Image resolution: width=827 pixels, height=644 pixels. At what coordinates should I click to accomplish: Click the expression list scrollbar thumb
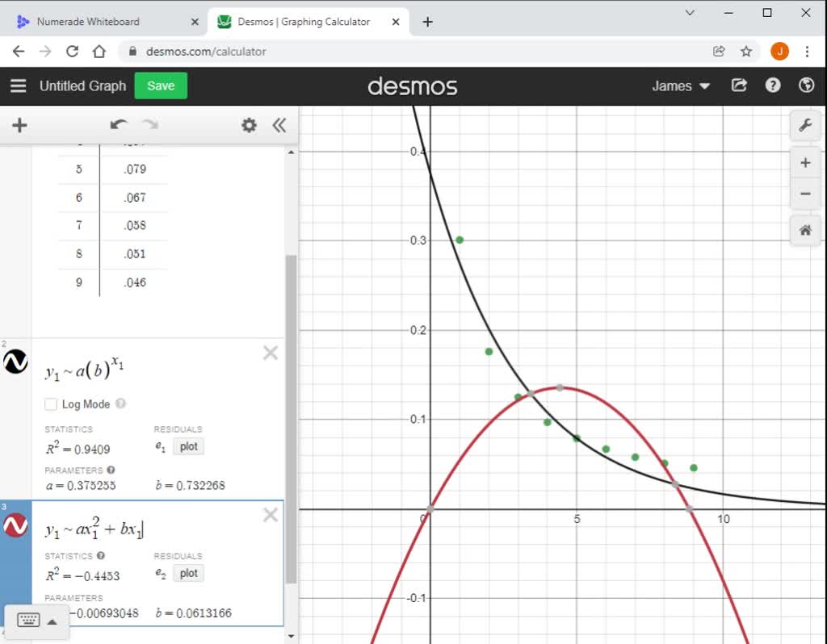[x=291, y=419]
